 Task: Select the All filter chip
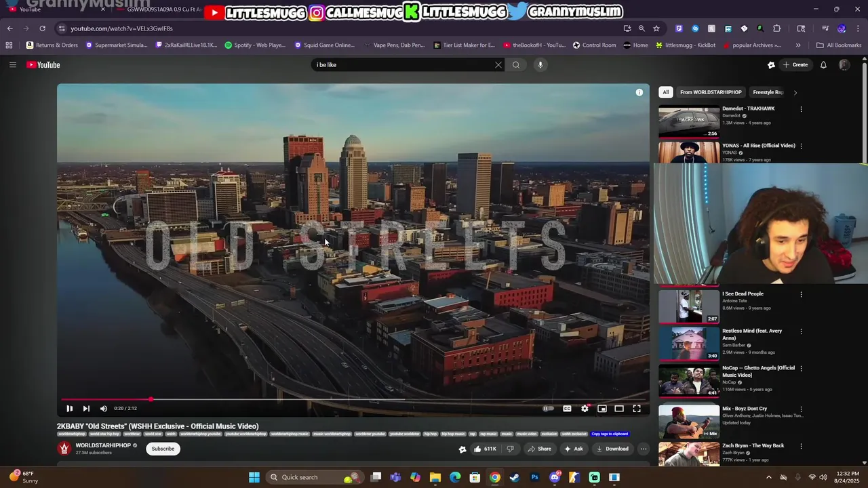pyautogui.click(x=666, y=92)
